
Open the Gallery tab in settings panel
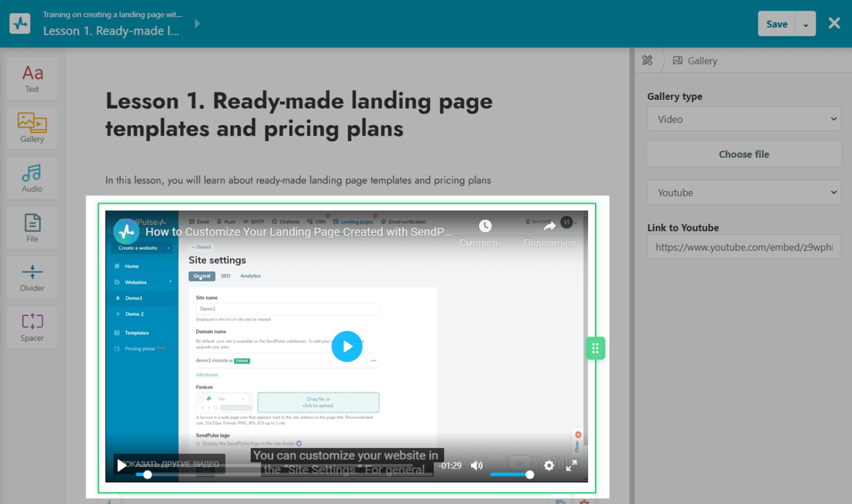pyautogui.click(x=695, y=60)
